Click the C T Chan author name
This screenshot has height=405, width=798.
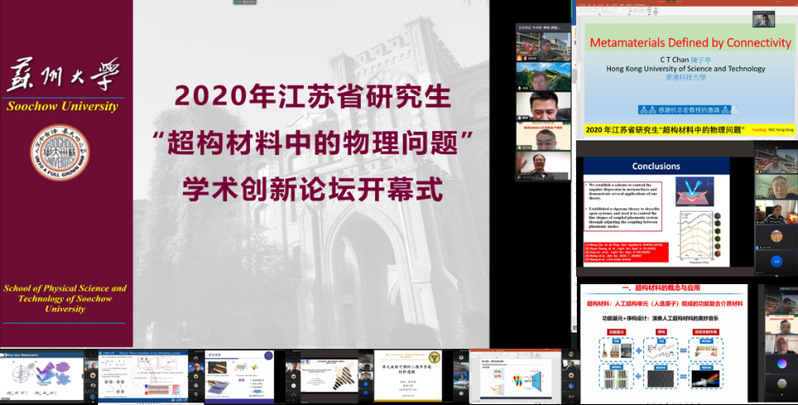[676, 59]
